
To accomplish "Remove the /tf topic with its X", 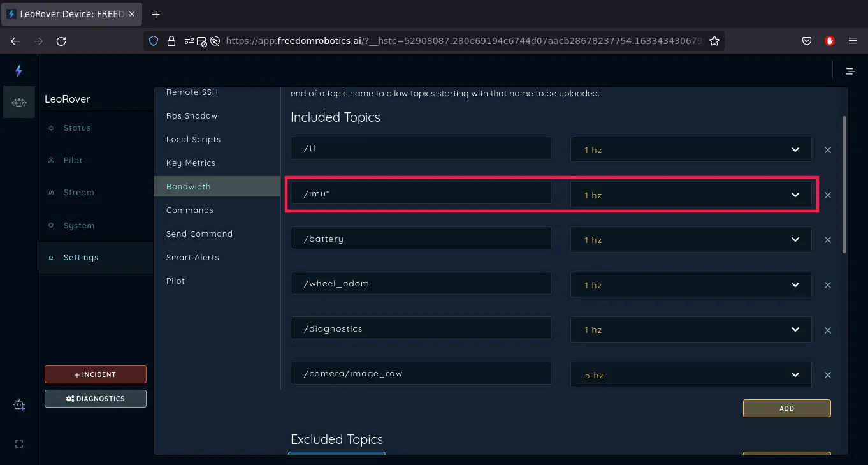I will (x=828, y=150).
